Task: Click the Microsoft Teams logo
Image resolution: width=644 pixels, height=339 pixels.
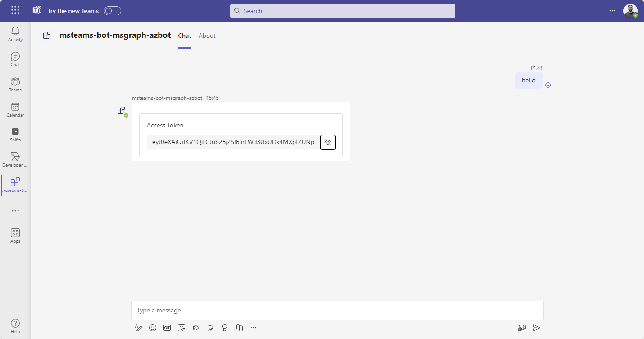Action: click(37, 10)
